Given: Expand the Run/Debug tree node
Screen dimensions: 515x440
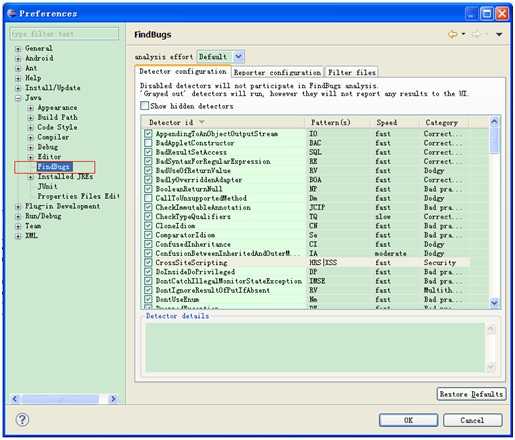Looking at the screenshot, I should pos(18,217).
